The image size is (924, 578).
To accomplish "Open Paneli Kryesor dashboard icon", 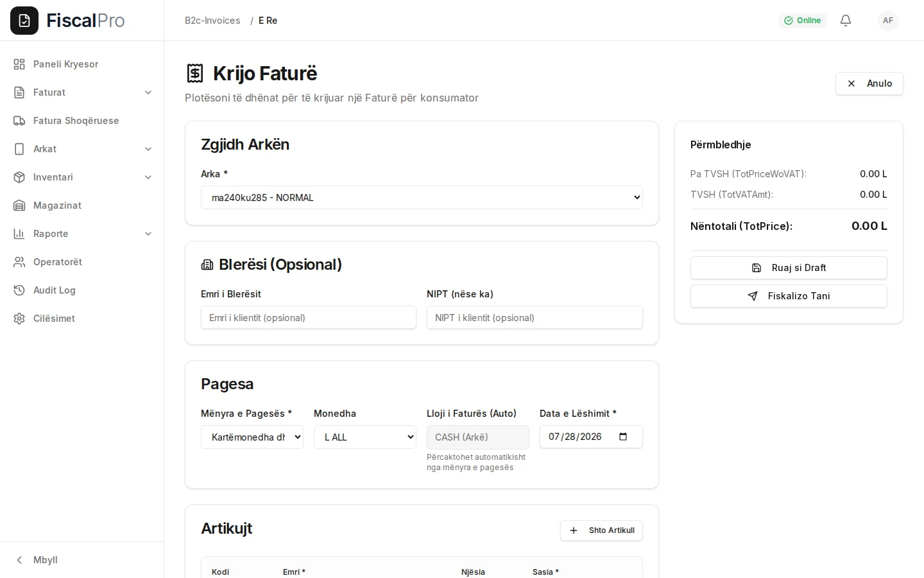I will [19, 64].
